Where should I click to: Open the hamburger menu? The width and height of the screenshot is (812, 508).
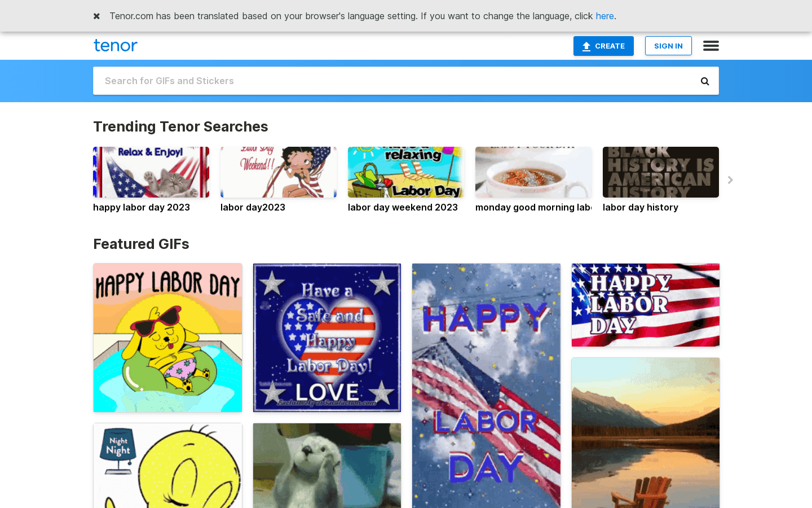click(x=710, y=46)
